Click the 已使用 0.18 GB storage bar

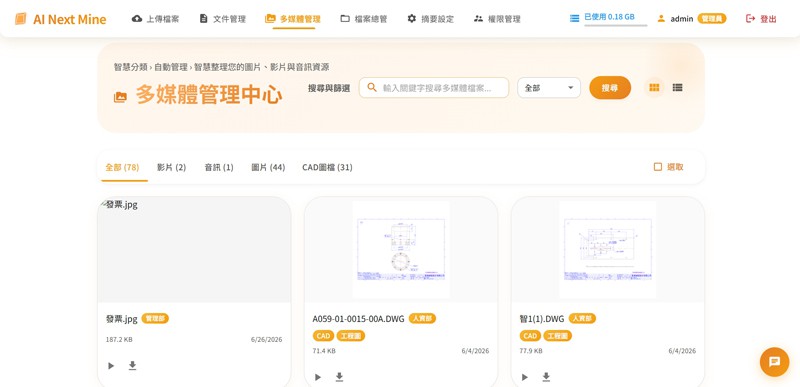(x=615, y=18)
